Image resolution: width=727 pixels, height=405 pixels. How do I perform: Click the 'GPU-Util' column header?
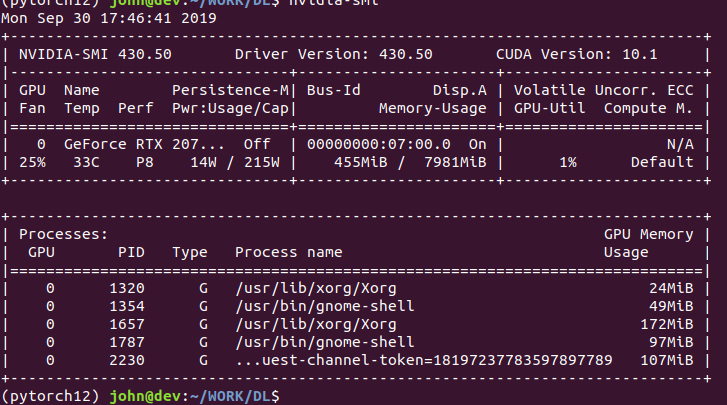tap(549, 108)
